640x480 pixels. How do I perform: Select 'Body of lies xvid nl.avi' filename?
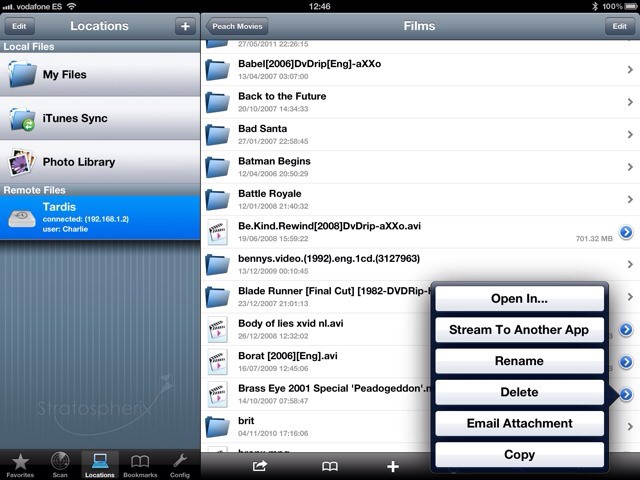click(291, 323)
